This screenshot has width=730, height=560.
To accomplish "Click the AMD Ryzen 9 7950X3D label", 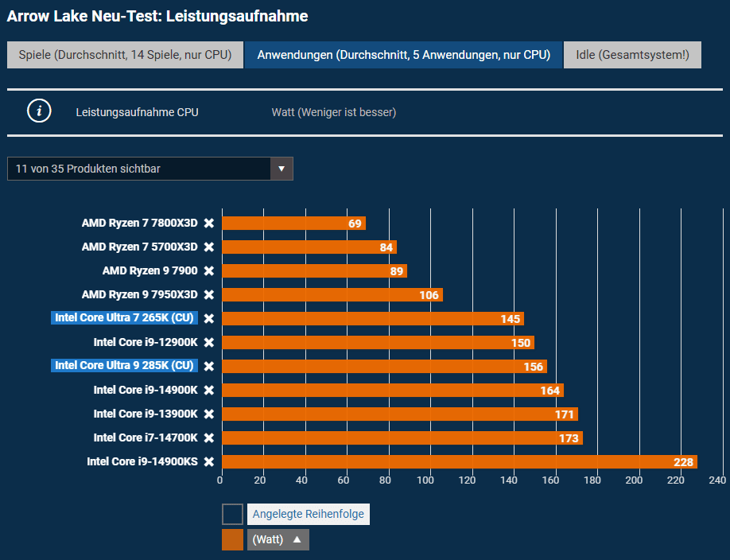I will 140,294.
